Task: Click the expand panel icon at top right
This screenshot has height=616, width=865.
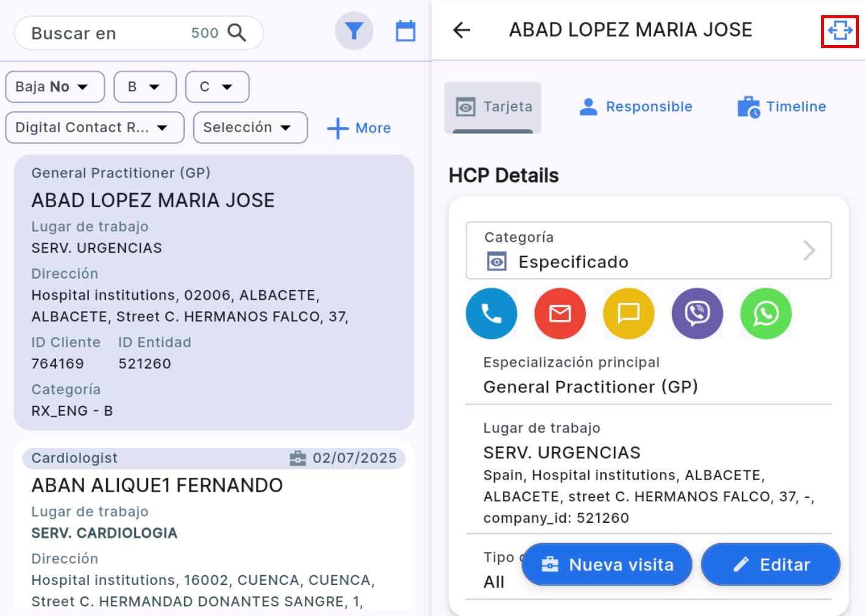Action: click(x=839, y=30)
